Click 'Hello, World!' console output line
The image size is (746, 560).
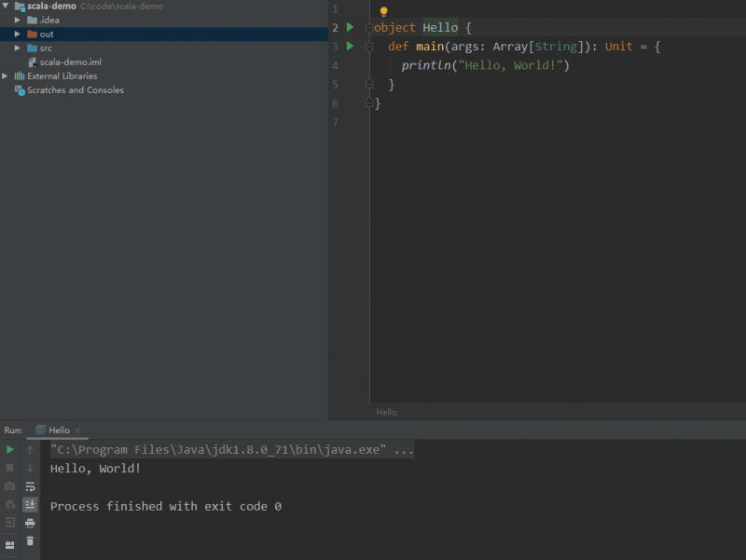96,469
